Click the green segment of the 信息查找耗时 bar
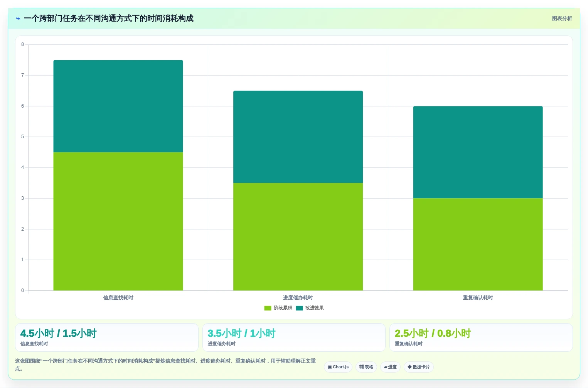The image size is (588, 388). (118, 221)
